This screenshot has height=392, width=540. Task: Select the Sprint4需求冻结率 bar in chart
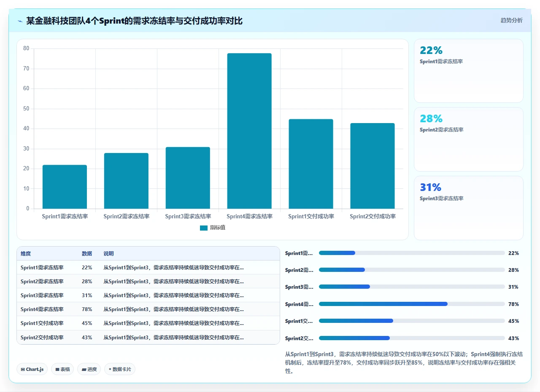click(249, 131)
